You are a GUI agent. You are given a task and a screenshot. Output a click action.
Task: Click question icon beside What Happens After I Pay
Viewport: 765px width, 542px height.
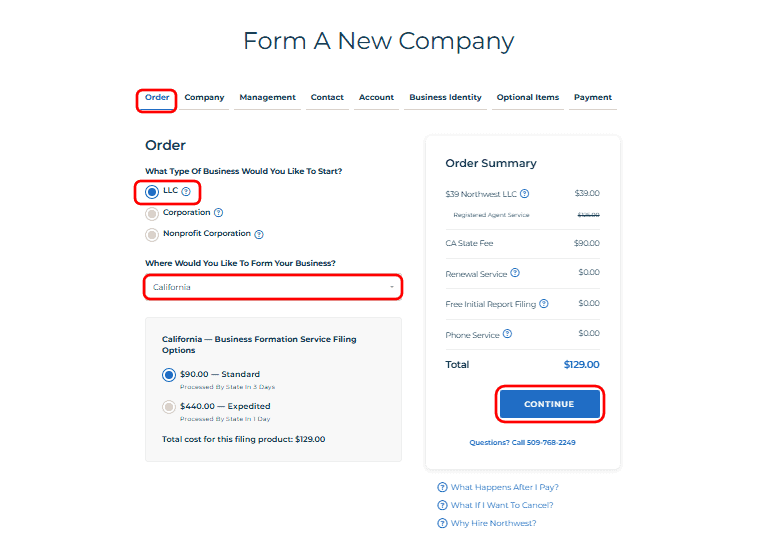coord(442,488)
